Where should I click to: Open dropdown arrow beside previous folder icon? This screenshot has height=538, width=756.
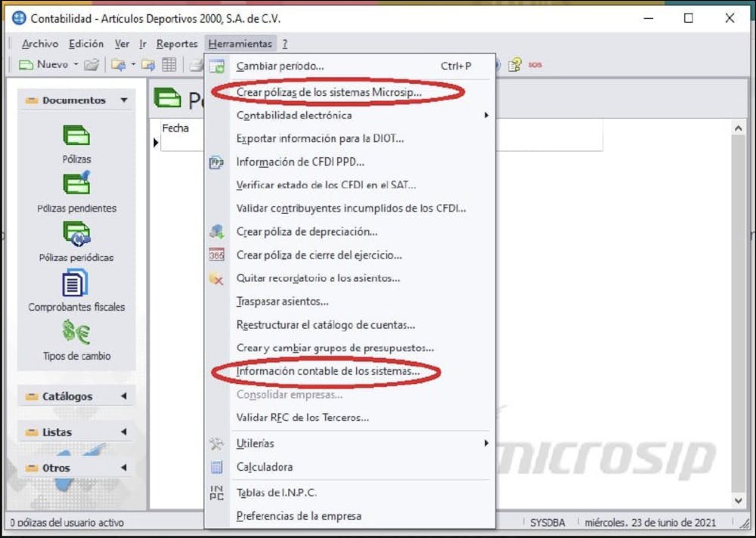coord(133,64)
